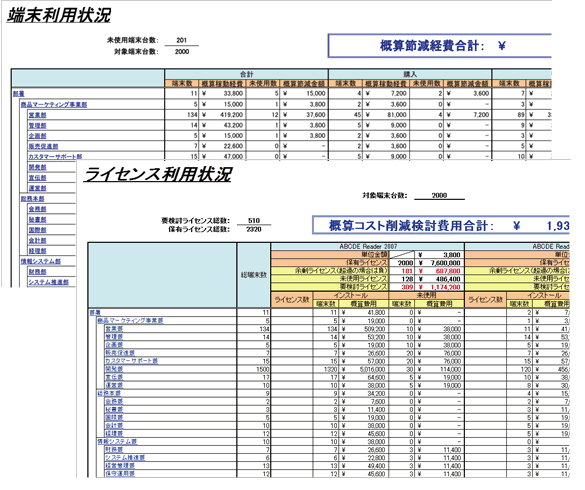Click 会計部 link in 端末利用状況 report

(x=38, y=240)
